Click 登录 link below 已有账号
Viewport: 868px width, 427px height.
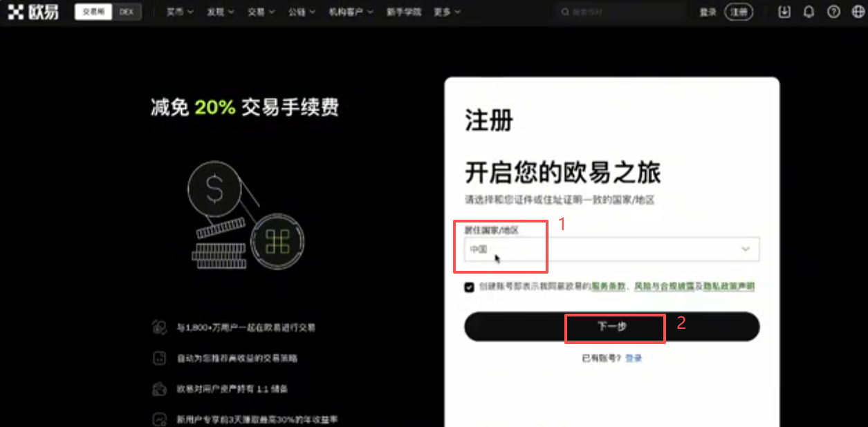(x=634, y=358)
